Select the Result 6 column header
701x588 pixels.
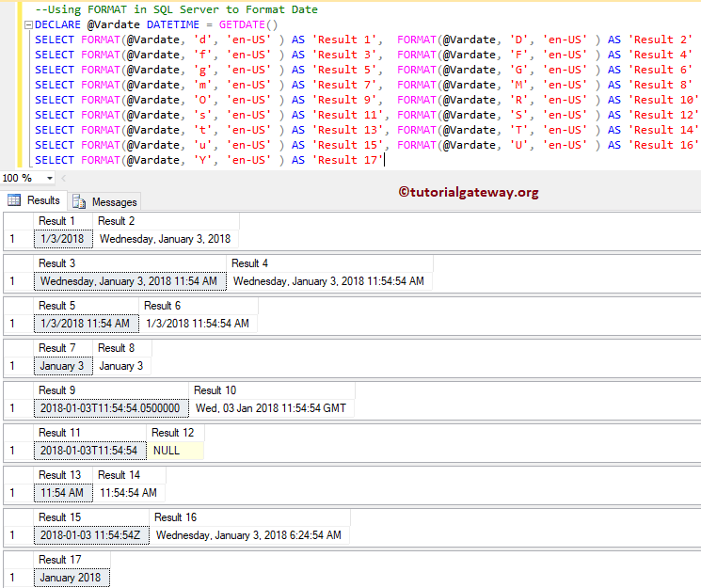tap(199, 306)
